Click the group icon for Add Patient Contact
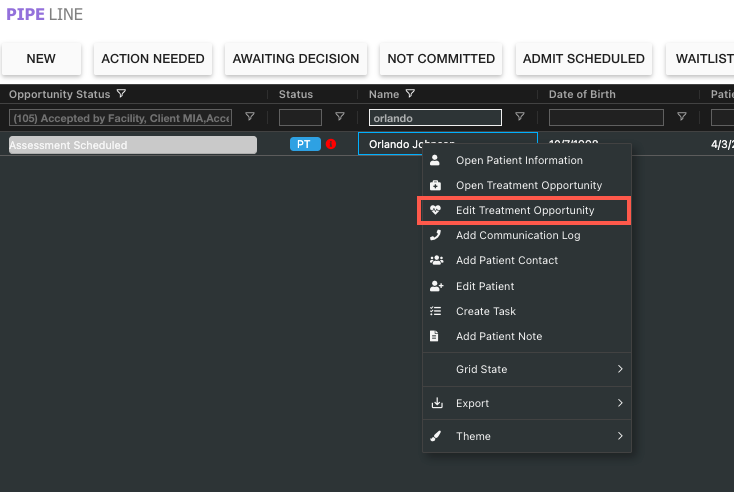The height and width of the screenshot is (492, 734). 435,260
